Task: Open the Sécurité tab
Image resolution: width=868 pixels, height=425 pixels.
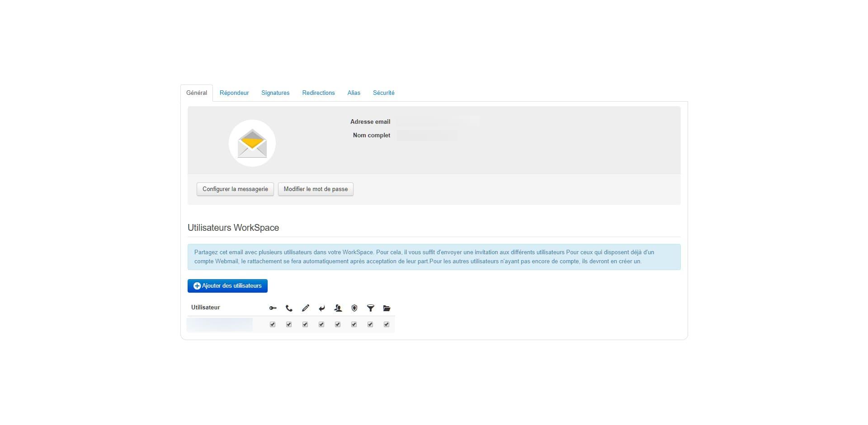Action: click(x=383, y=93)
